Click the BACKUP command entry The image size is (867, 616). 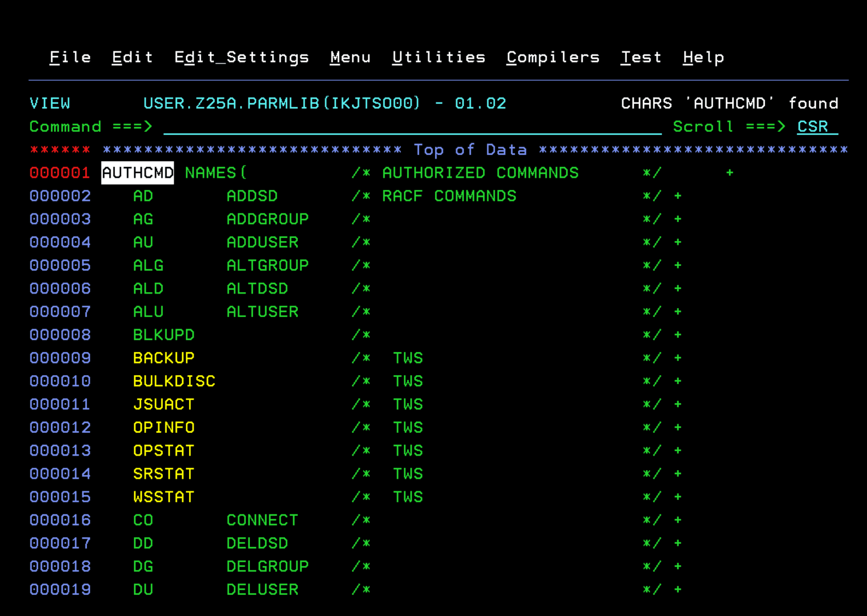[x=163, y=358]
